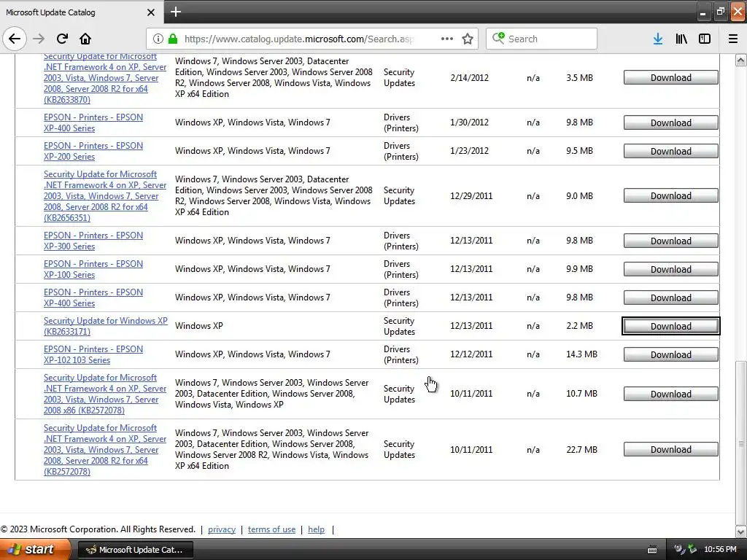Viewport: 747px width, 560px height.
Task: Click the 12/29/2011 date cell
Action: tap(471, 195)
